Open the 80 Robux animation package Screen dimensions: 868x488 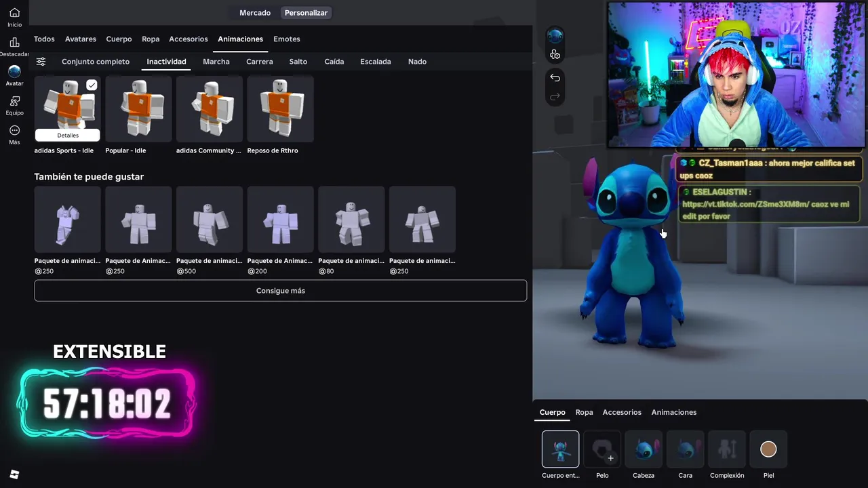pos(351,220)
